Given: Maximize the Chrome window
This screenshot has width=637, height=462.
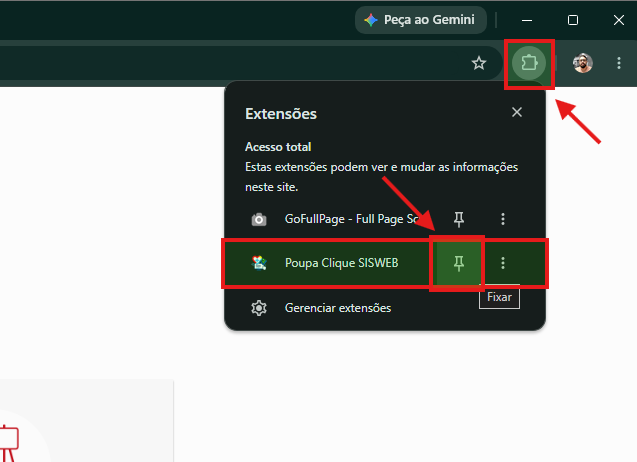Looking at the screenshot, I should [573, 20].
